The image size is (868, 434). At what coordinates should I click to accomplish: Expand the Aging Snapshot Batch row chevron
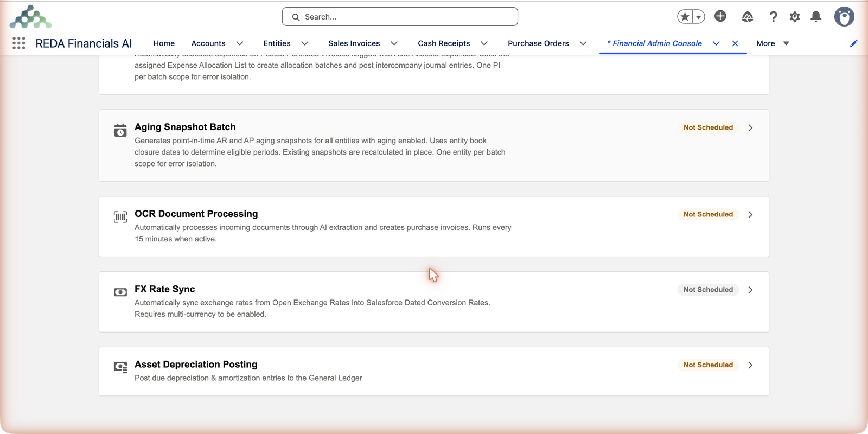[x=750, y=128]
